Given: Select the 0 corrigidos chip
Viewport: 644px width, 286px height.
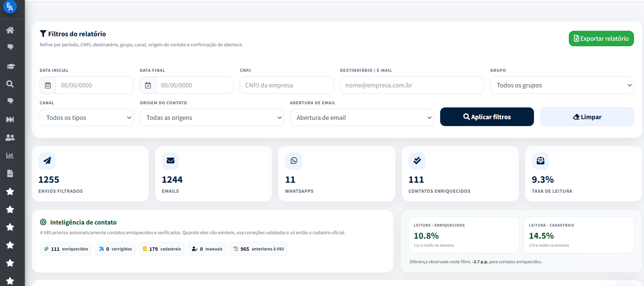Looking at the screenshot, I should 116,249.
